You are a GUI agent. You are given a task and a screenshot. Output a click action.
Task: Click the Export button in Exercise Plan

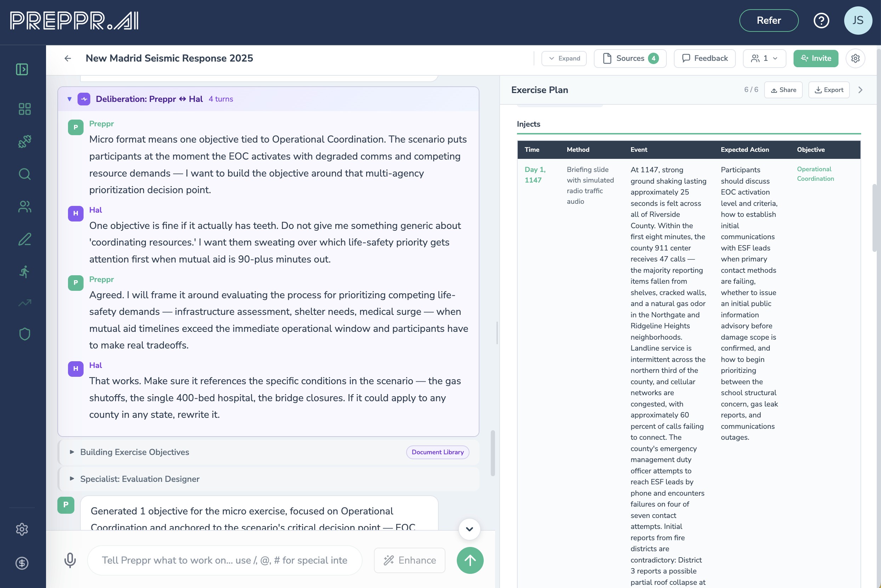(x=829, y=90)
